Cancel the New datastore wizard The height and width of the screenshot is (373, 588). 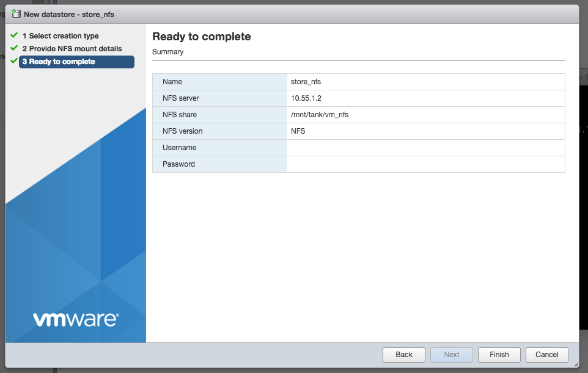[x=547, y=355]
